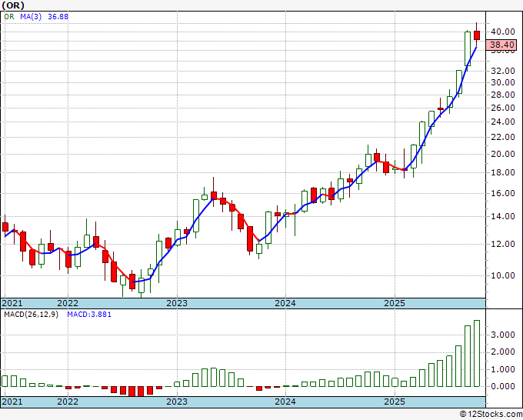Viewport: 523px width, 420px height.
Task: Click 2024 on the price chart axis
Action: coord(285,303)
